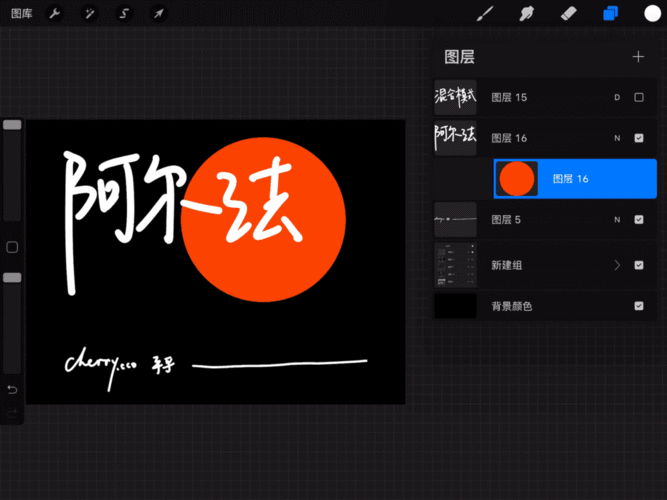
Task: Add a new layer with plus button
Action: coord(638,57)
